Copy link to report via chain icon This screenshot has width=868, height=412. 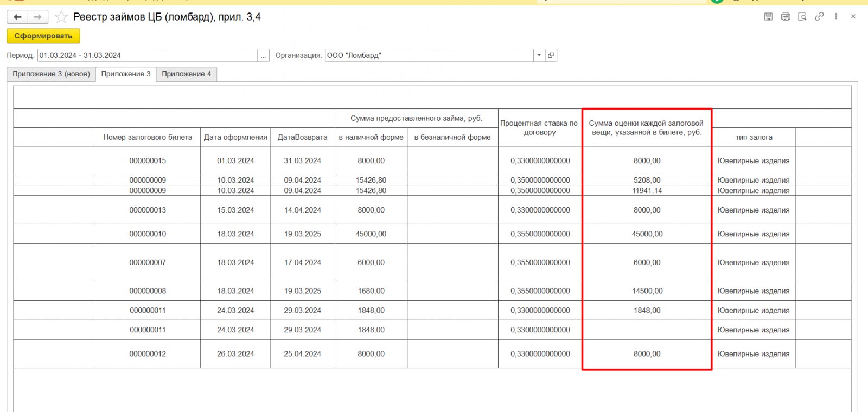click(x=819, y=17)
